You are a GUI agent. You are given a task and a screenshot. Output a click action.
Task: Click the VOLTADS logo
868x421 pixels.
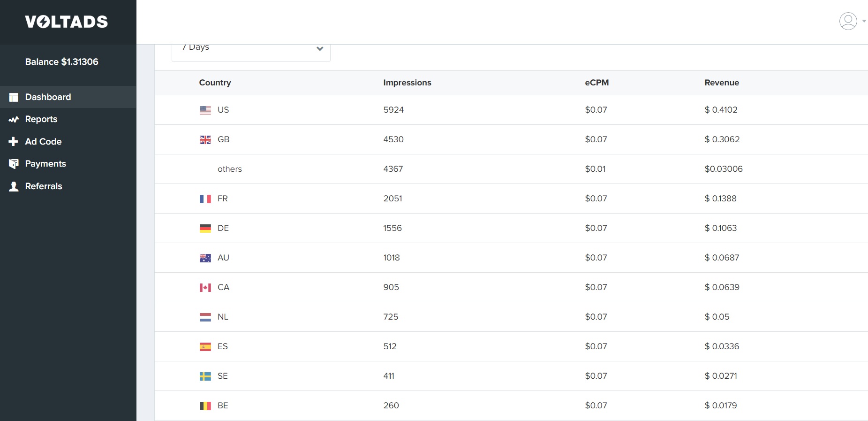tap(67, 22)
